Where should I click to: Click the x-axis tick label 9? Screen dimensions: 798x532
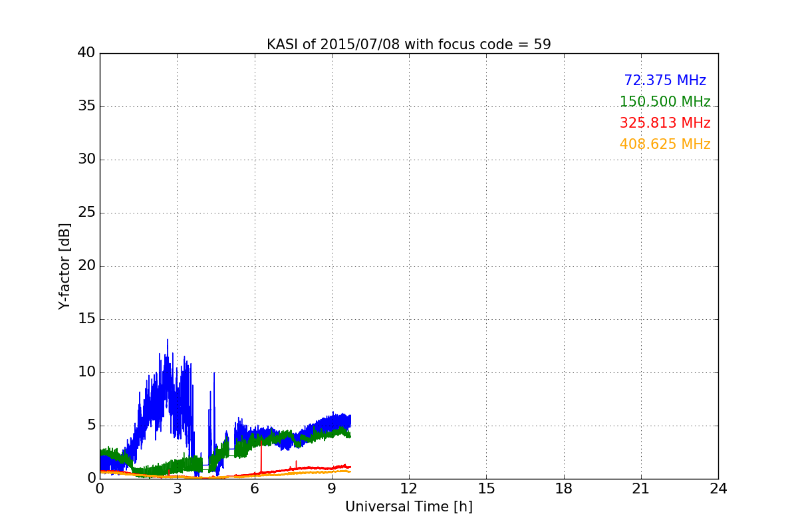[x=332, y=488]
